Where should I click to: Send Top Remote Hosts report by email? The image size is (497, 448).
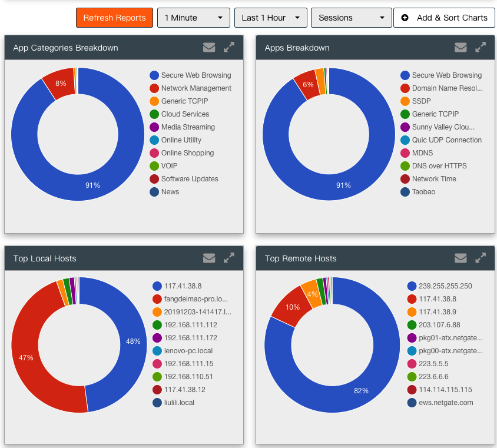coord(460,258)
